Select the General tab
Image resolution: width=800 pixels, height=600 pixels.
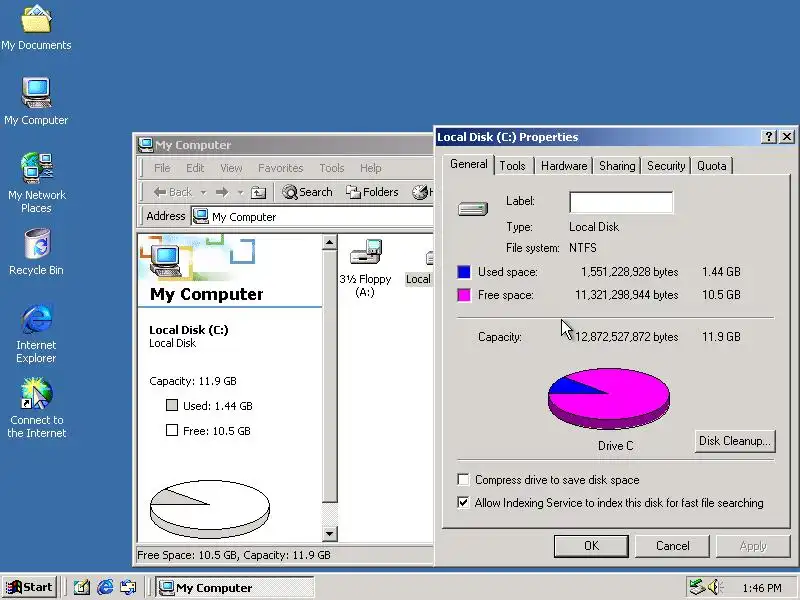468,164
